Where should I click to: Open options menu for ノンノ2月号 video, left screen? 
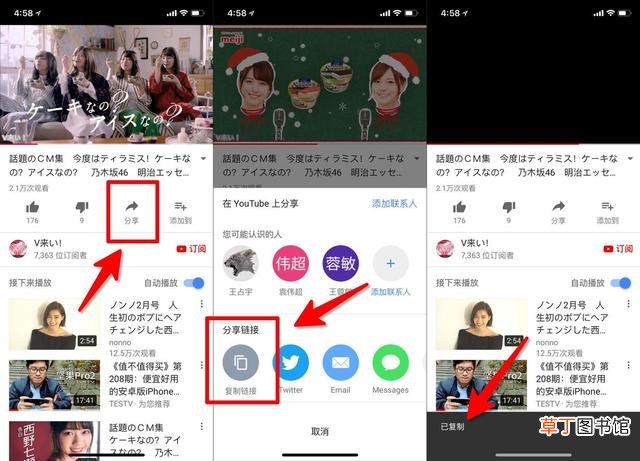(202, 304)
